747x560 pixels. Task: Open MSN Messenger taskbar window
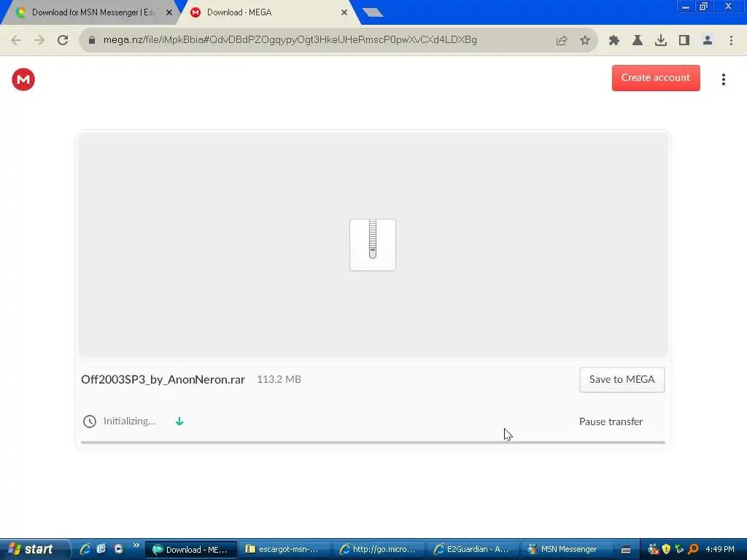pos(566,550)
